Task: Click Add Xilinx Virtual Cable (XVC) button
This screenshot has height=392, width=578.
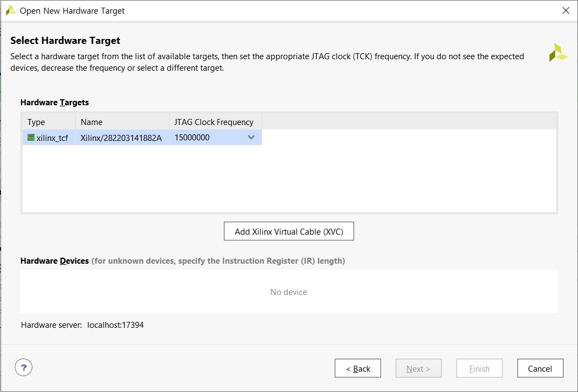Action: pos(289,231)
